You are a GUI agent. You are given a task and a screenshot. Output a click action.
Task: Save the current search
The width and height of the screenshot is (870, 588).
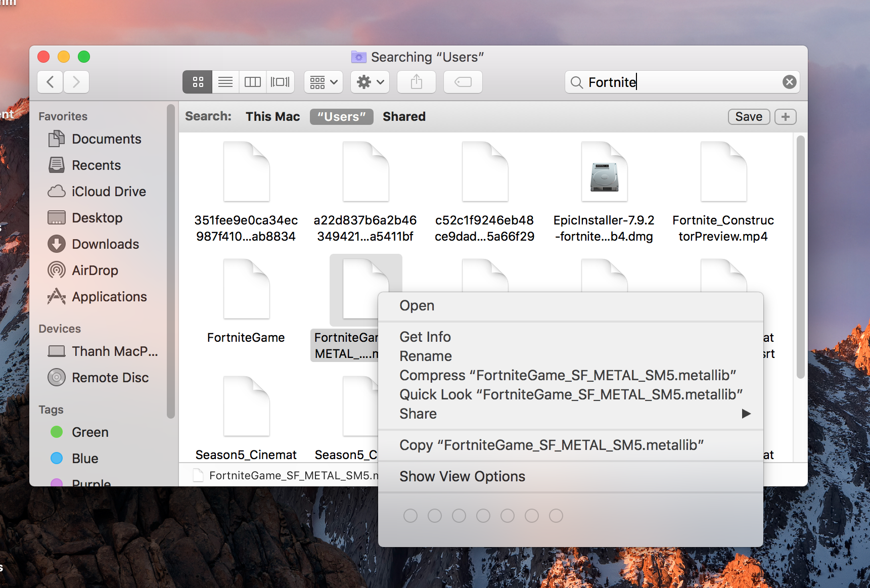click(749, 117)
